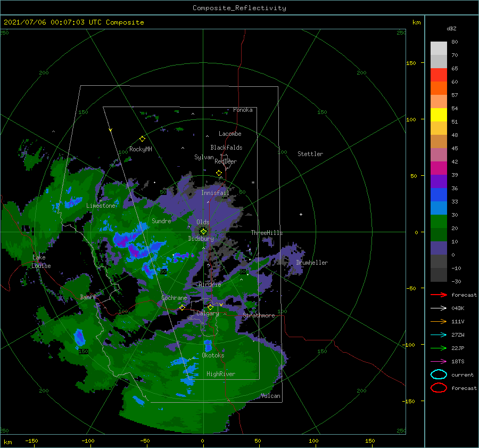Pick the yellow 51-54 dBZ swatch
Screen dimensions: 479x448
(x=439, y=115)
